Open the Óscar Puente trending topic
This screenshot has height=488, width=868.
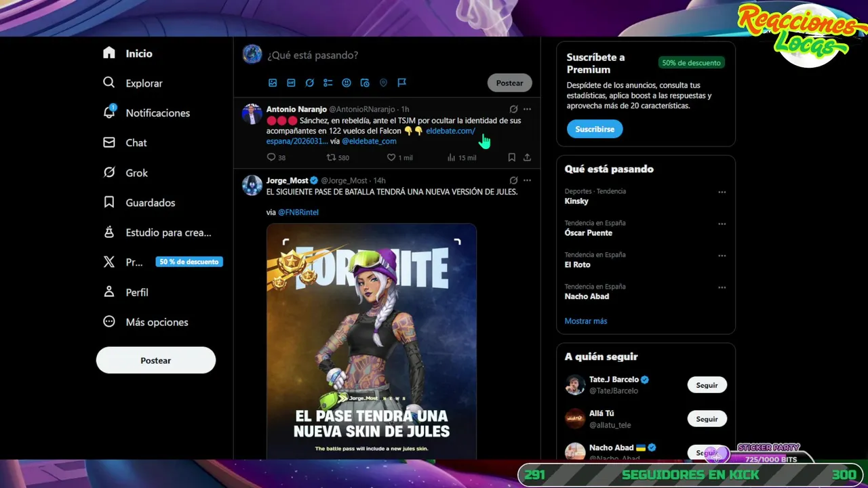click(589, 233)
